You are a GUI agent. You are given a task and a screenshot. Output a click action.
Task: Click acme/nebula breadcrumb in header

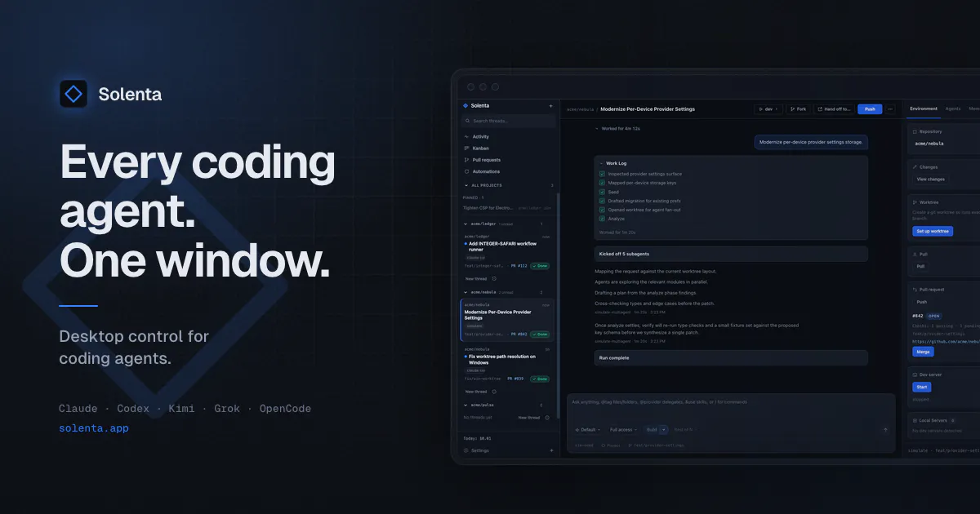click(579, 109)
